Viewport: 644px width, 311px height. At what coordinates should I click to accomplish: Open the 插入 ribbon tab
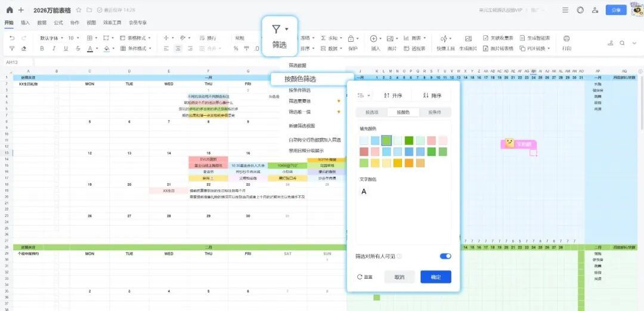point(25,22)
